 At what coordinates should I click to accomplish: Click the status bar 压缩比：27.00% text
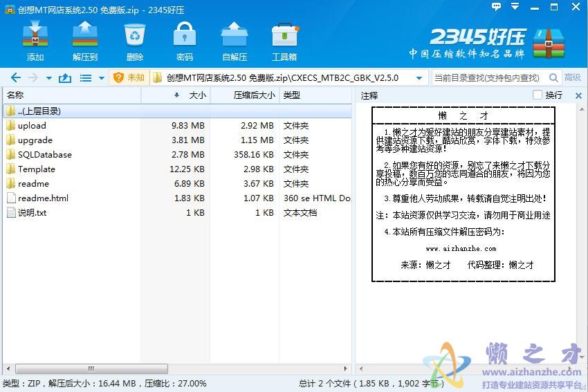tap(176, 384)
